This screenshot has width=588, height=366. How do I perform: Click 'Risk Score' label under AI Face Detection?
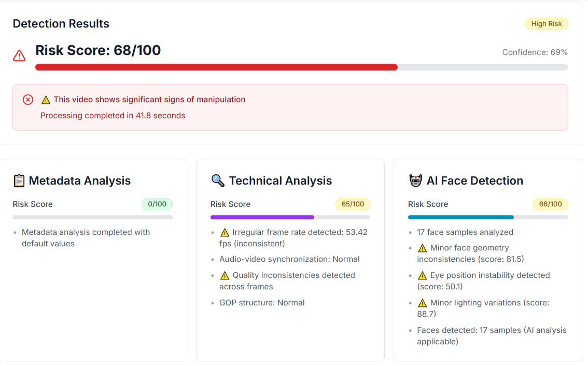[x=428, y=204]
